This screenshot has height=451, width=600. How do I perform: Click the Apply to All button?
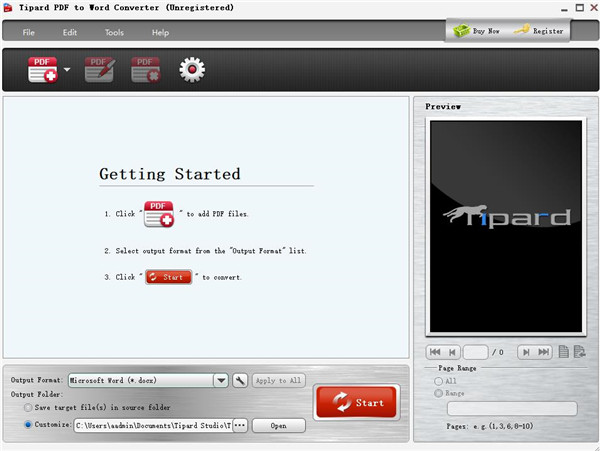(279, 381)
